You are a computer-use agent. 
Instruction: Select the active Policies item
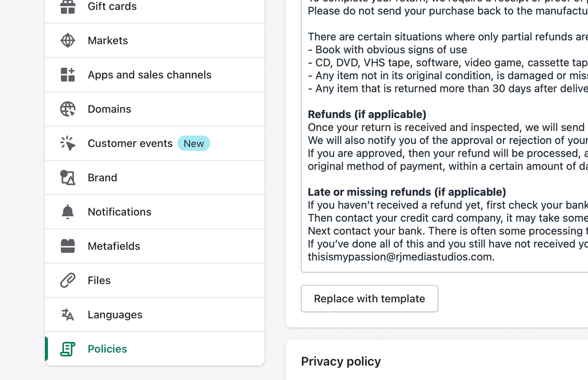click(155, 349)
